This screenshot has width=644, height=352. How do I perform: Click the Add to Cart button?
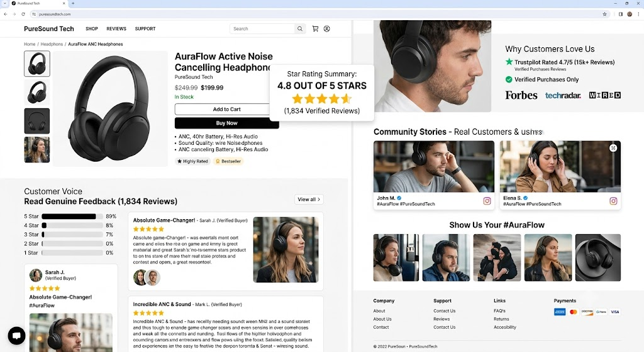[x=226, y=110]
